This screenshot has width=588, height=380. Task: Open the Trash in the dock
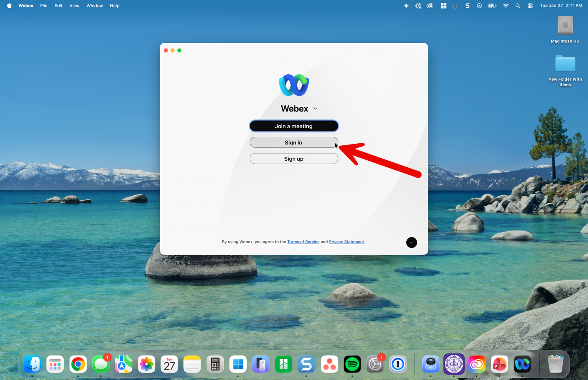click(555, 364)
